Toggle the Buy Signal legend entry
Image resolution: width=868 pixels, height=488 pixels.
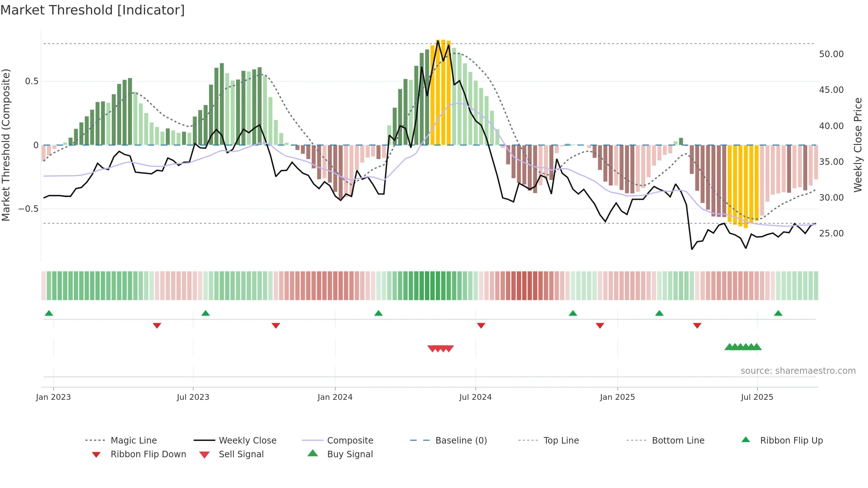[x=340, y=454]
